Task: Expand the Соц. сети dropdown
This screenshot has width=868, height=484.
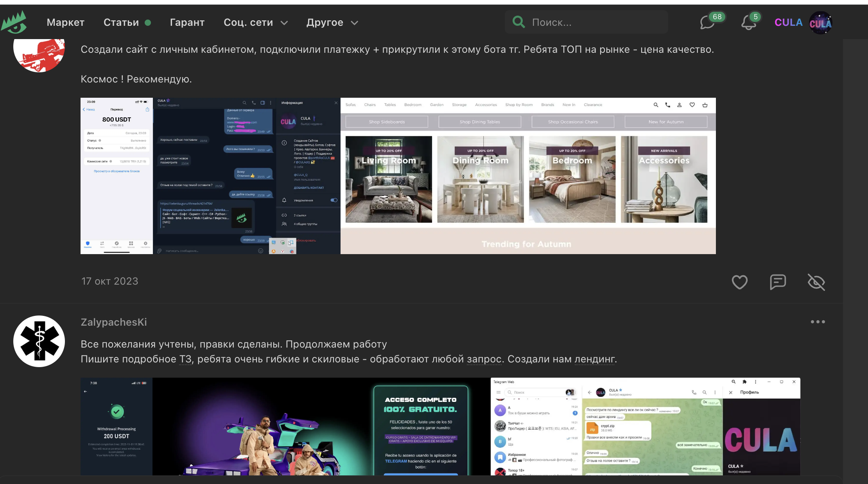Action: click(255, 23)
